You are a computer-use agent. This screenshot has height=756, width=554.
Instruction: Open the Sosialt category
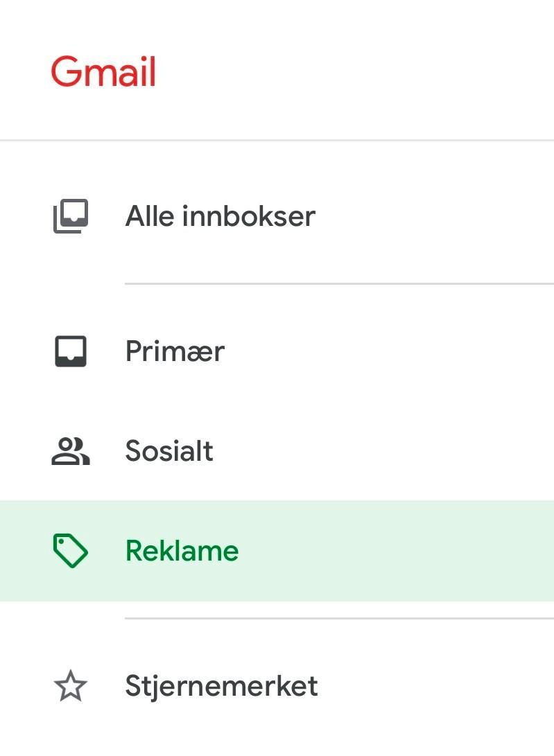point(169,451)
